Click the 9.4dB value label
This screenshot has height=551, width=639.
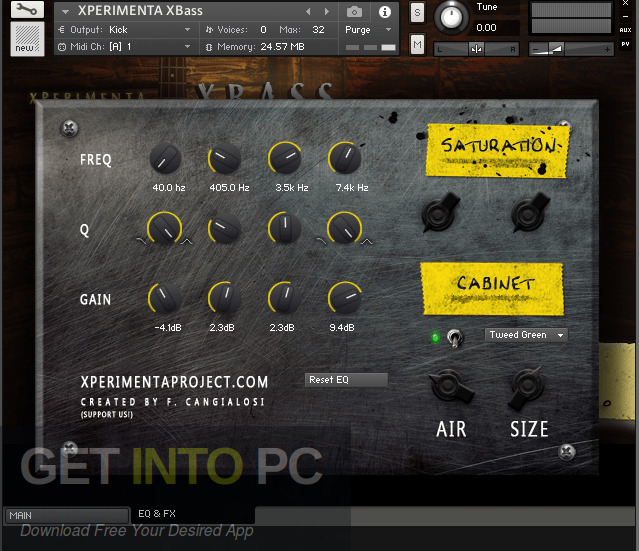click(x=342, y=328)
